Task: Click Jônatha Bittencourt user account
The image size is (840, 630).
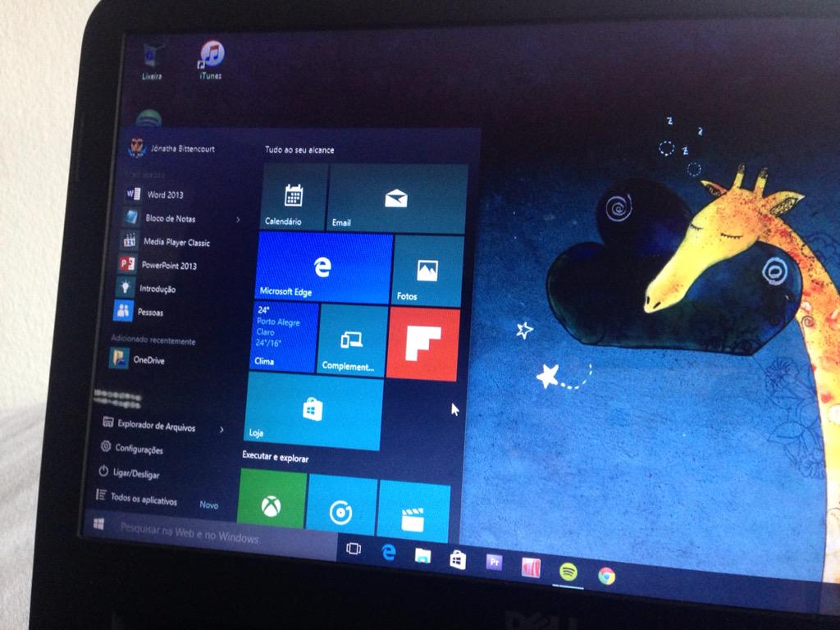Action: [171, 148]
